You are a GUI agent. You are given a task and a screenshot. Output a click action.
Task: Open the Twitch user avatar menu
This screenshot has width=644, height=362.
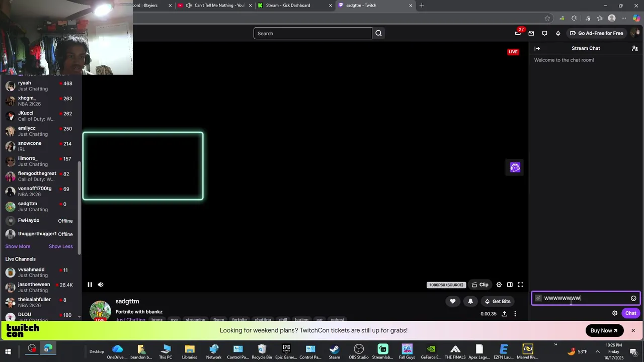coord(636,33)
